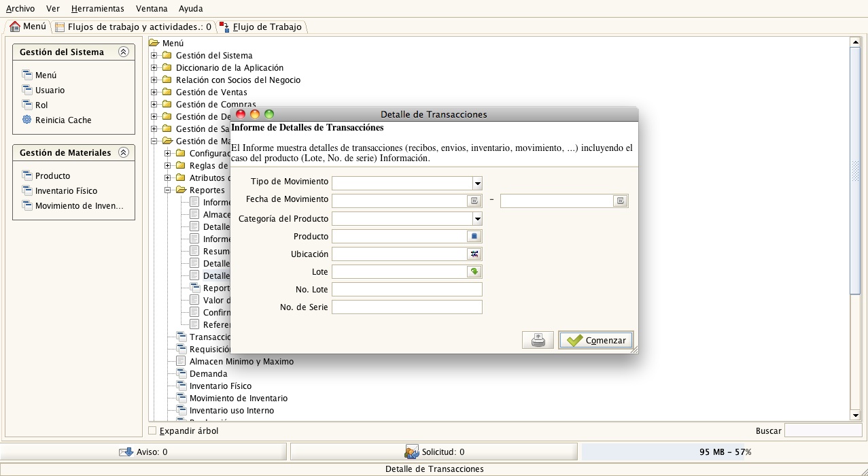This screenshot has height=476, width=868.
Task: Click the Lote attribute icon button
Action: 474,271
